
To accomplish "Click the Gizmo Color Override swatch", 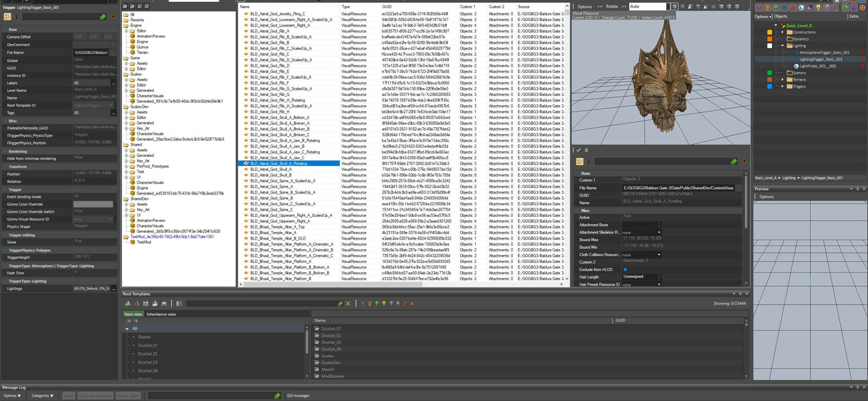I will pyautogui.click(x=93, y=204).
